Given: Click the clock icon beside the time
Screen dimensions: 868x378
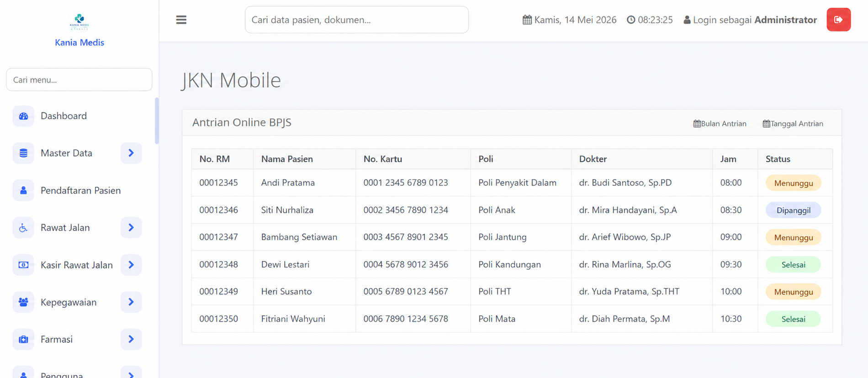Looking at the screenshot, I should tap(631, 20).
